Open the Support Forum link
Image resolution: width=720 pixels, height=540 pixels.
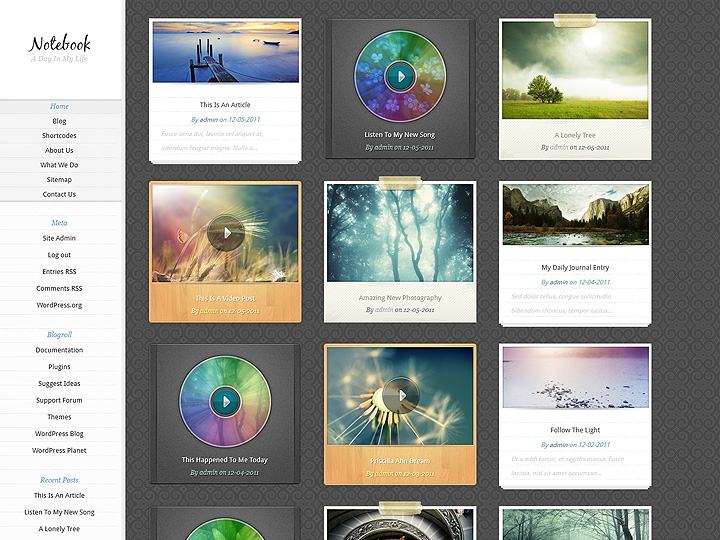[x=59, y=400]
